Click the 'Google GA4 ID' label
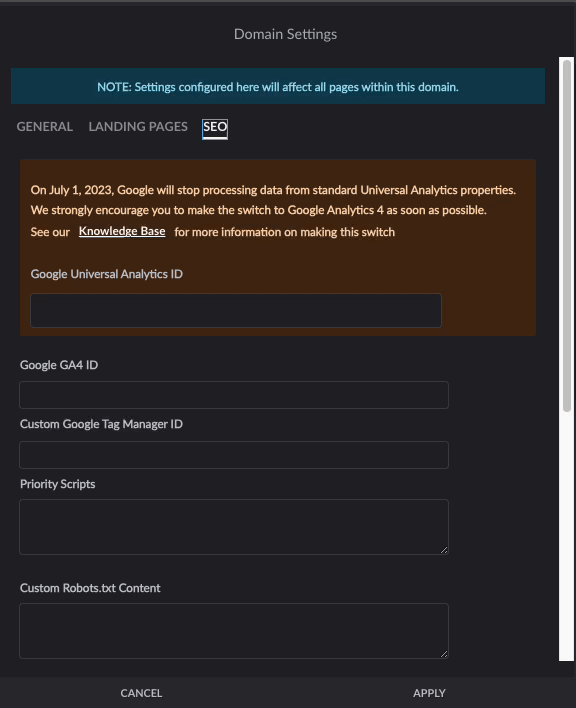This screenshot has width=576, height=708. [x=59, y=365]
